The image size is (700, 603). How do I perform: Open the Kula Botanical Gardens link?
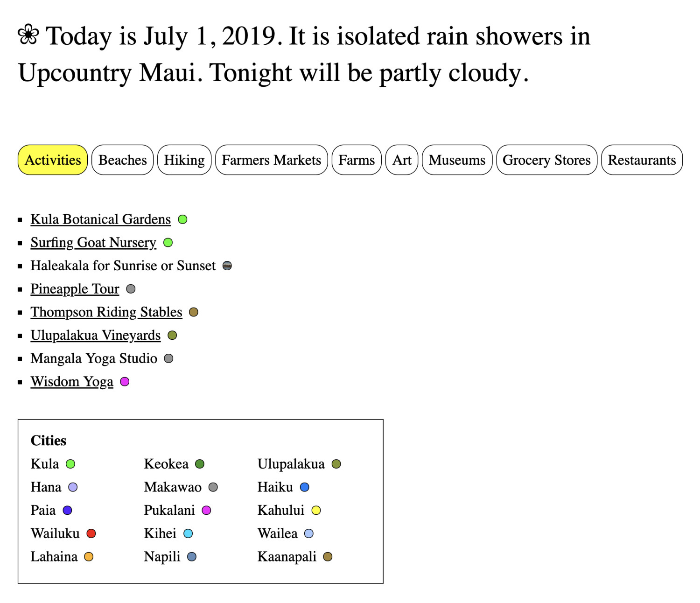pyautogui.click(x=101, y=219)
